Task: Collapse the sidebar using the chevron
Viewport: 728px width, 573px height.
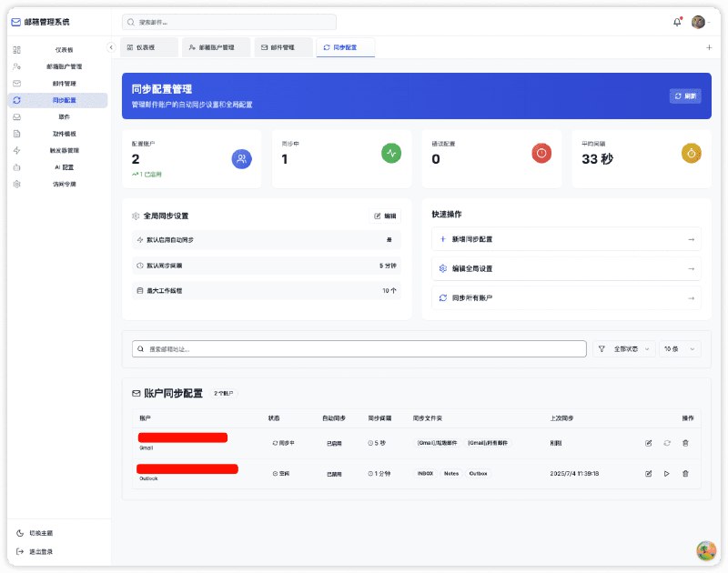Action: point(111,46)
